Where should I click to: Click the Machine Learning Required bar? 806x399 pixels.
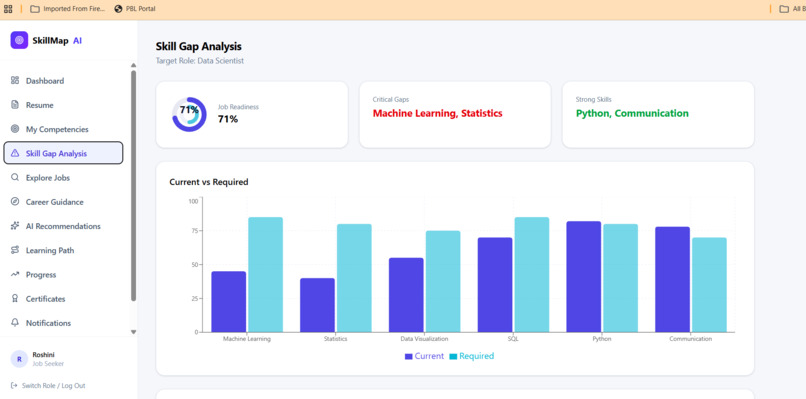[x=265, y=275]
